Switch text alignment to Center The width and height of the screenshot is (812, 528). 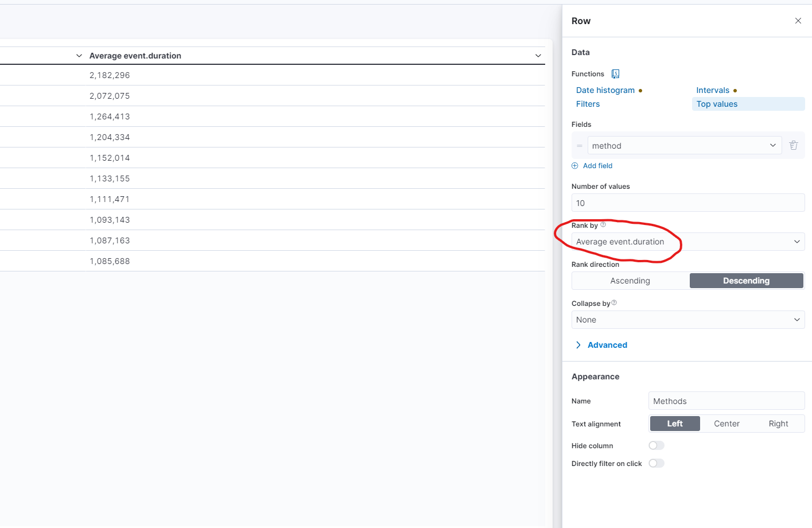click(x=726, y=423)
